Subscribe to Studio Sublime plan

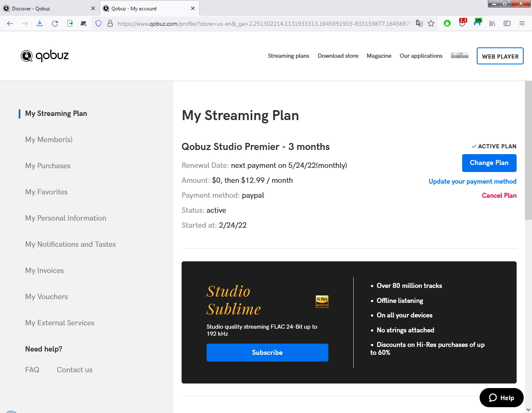[267, 352]
